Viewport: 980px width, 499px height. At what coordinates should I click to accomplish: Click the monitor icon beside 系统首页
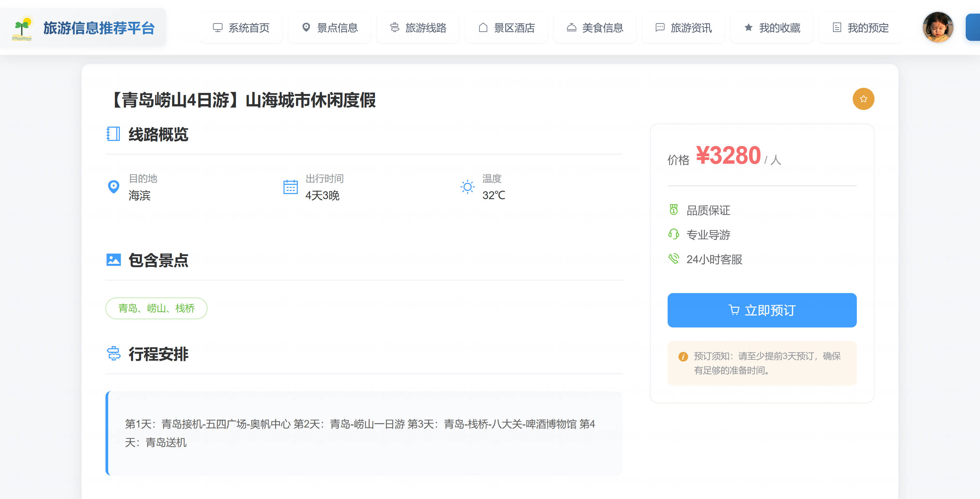tap(218, 28)
